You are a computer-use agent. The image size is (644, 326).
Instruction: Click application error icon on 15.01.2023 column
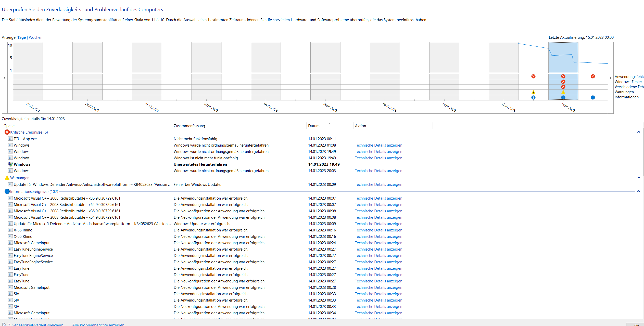click(593, 76)
